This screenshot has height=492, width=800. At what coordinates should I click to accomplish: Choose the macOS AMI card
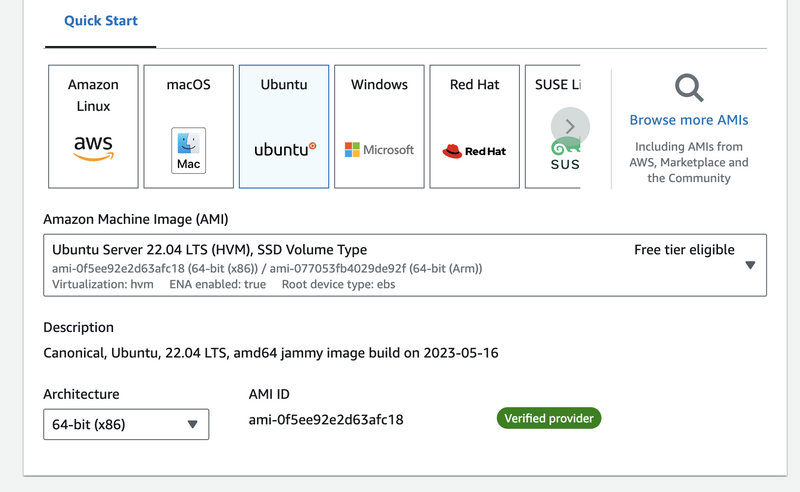(188, 127)
